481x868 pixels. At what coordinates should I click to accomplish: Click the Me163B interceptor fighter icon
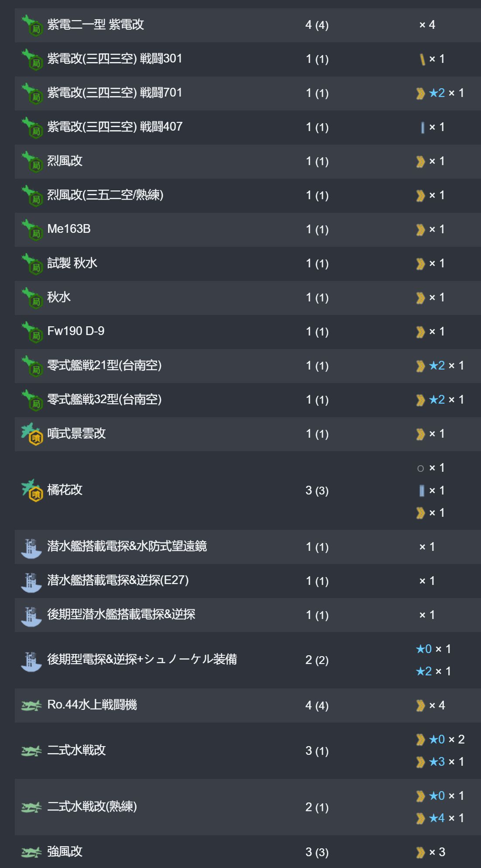32,230
